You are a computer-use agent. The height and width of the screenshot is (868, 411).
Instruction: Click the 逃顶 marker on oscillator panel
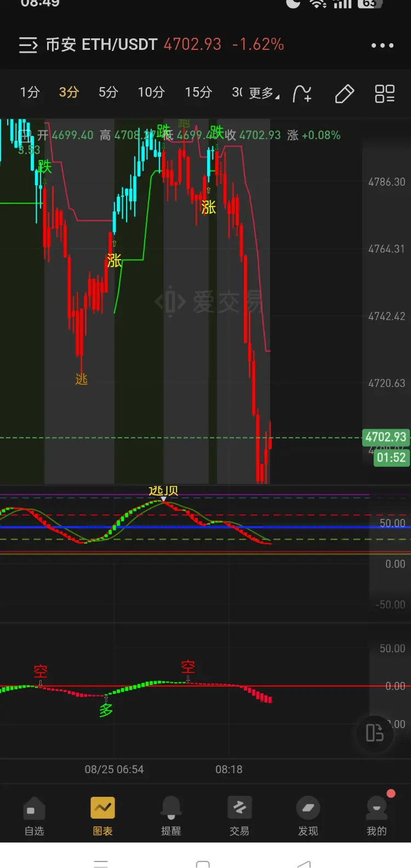point(163,490)
